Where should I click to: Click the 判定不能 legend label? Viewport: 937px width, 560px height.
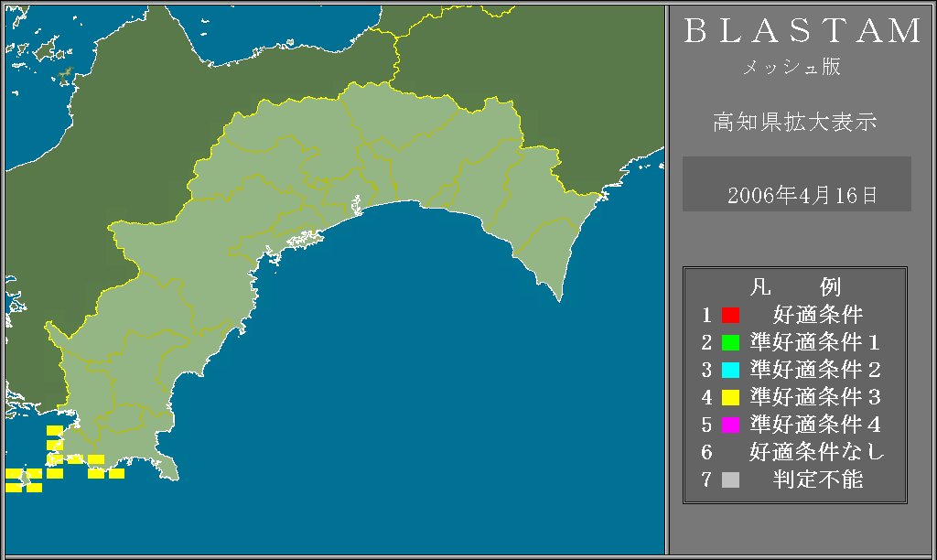coord(818,479)
